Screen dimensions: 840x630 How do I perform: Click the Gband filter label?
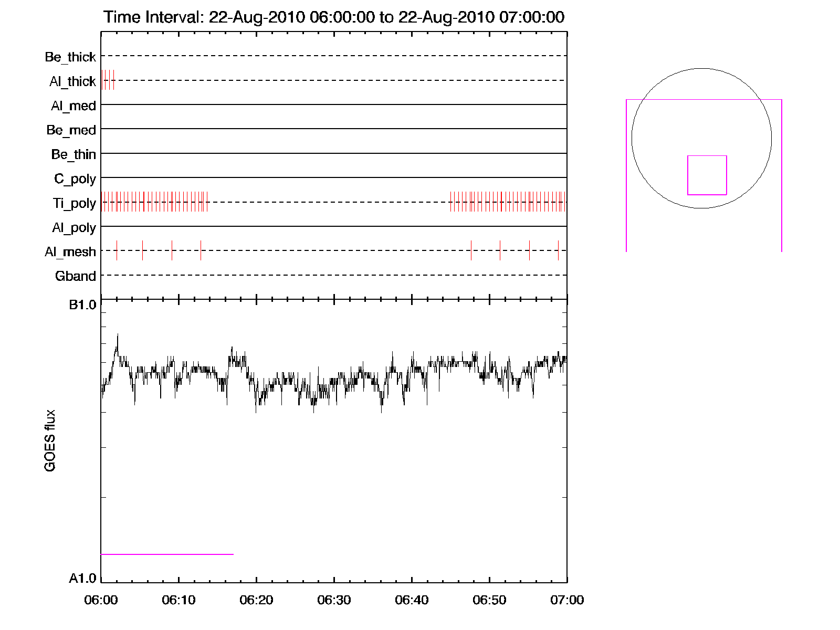pos(76,276)
